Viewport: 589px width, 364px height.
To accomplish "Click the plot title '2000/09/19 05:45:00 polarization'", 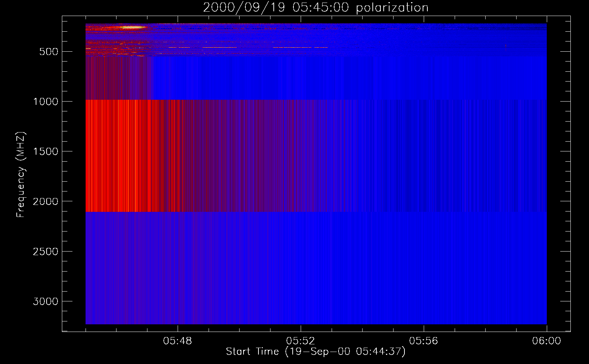I will 316,8.
